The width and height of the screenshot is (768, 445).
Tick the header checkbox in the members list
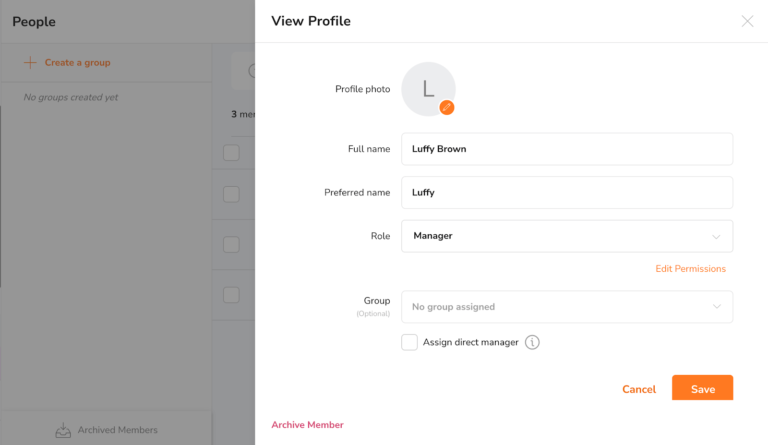(x=231, y=153)
